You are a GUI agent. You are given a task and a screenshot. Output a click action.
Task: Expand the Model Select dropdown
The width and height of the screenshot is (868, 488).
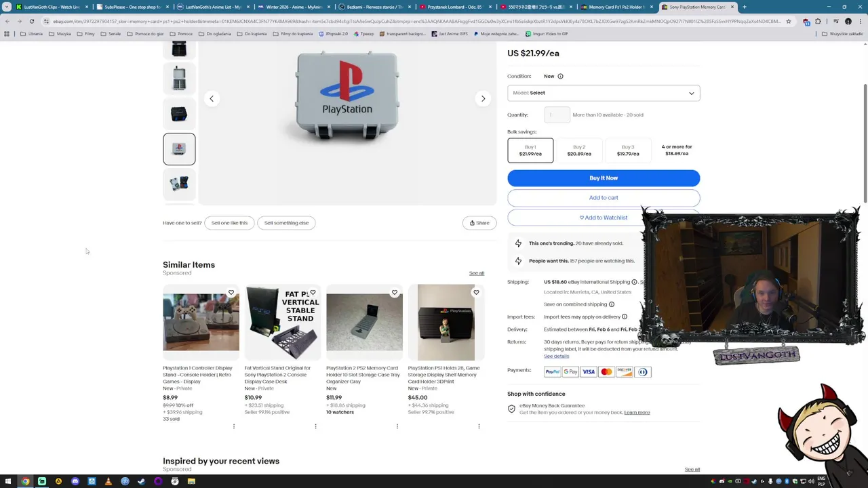click(604, 93)
